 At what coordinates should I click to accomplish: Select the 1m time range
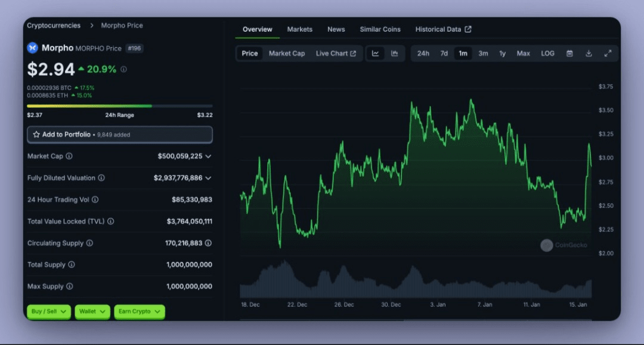coord(463,54)
